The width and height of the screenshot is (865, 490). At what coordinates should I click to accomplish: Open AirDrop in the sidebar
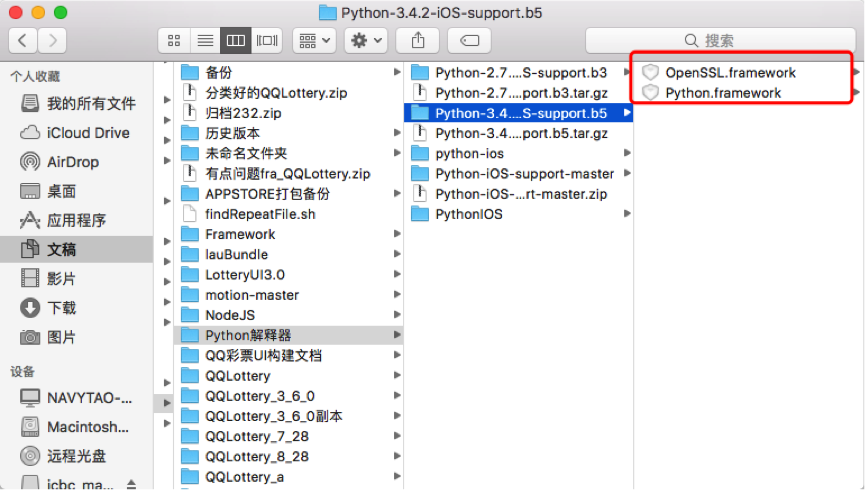[x=77, y=162]
